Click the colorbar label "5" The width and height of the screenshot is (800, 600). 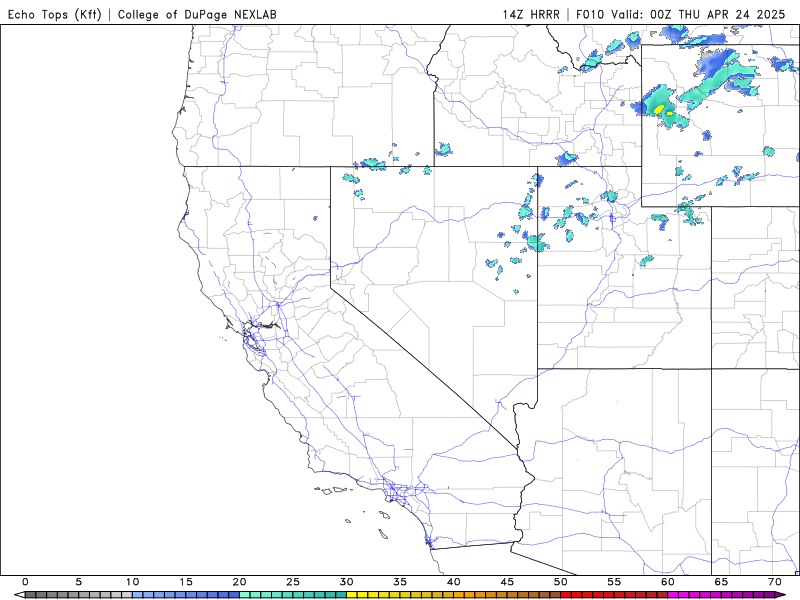pos(79,582)
